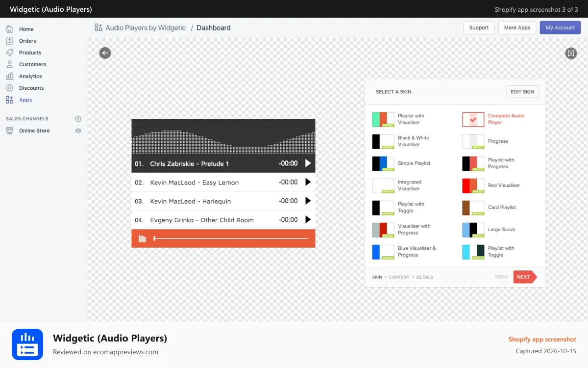The image size is (588, 368).
Task: Click the fullscreen preview icon
Action: [x=571, y=53]
